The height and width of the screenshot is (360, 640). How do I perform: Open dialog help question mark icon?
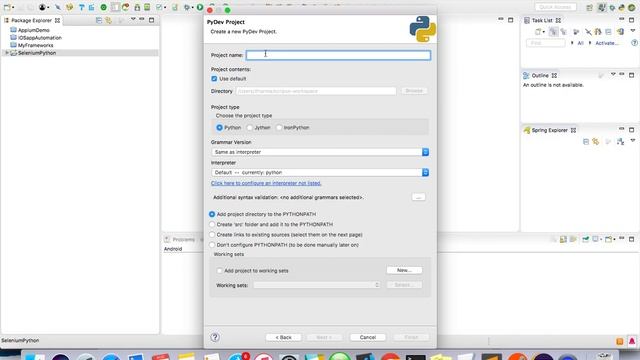tap(215, 337)
